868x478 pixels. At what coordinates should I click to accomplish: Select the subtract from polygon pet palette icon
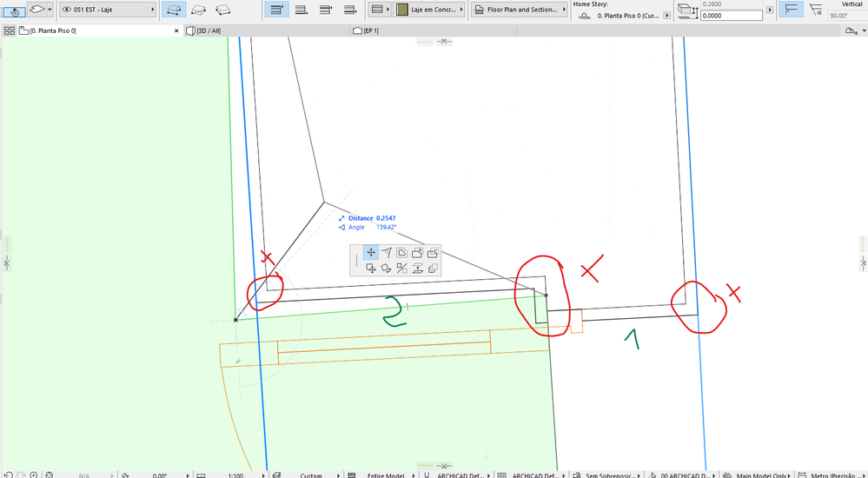pos(433,253)
